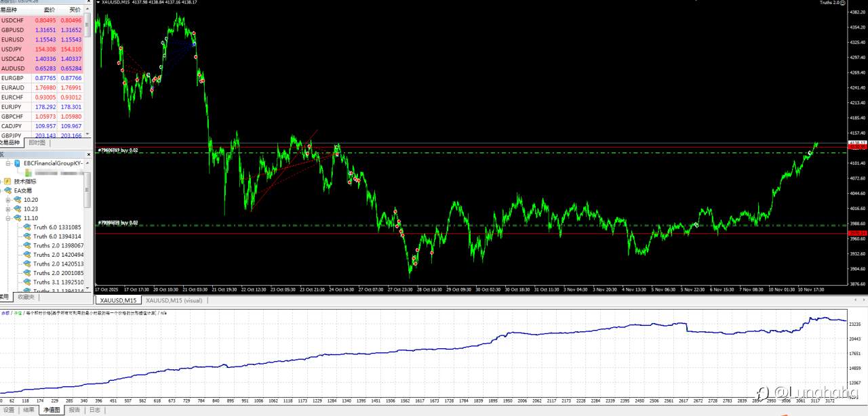Select the AUDUSD symbol row
The image size is (868, 416).
coord(41,68)
